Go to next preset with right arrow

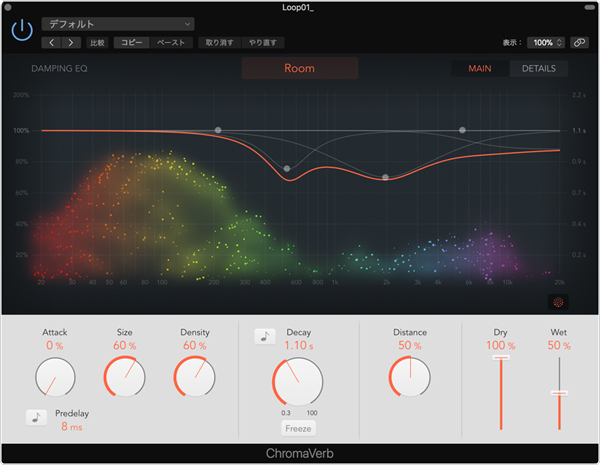[x=71, y=42]
